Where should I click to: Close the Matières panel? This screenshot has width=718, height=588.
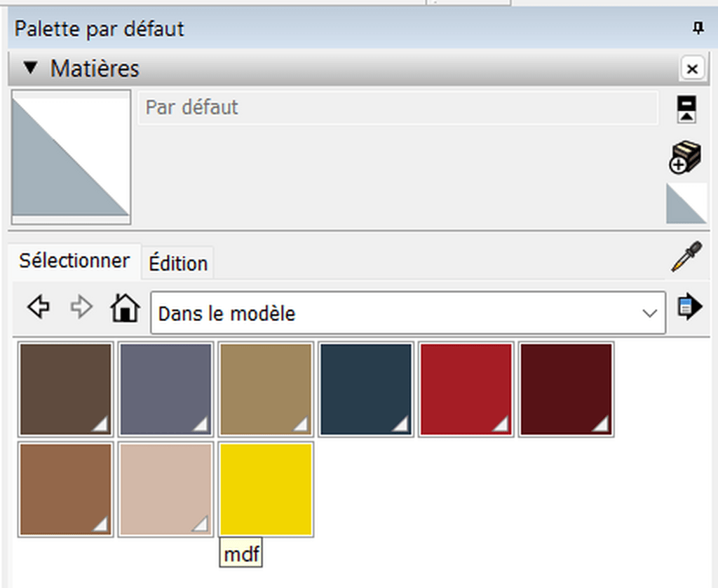click(x=692, y=69)
